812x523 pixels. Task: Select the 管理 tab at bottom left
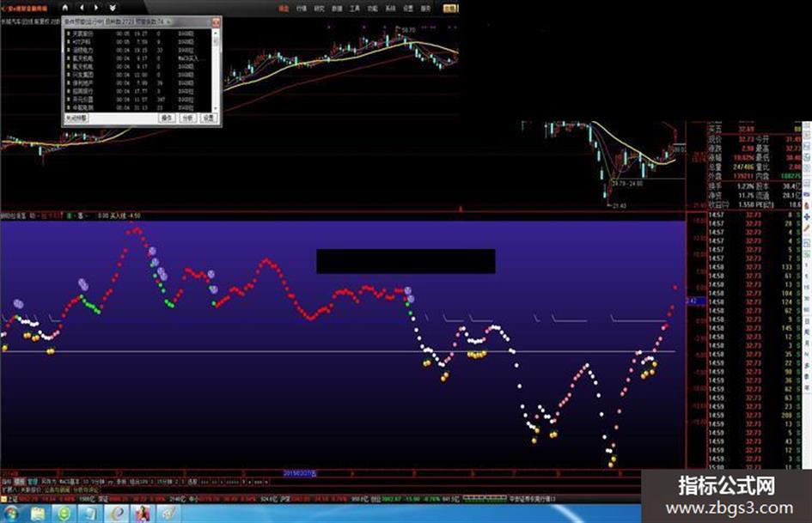[x=32, y=482]
